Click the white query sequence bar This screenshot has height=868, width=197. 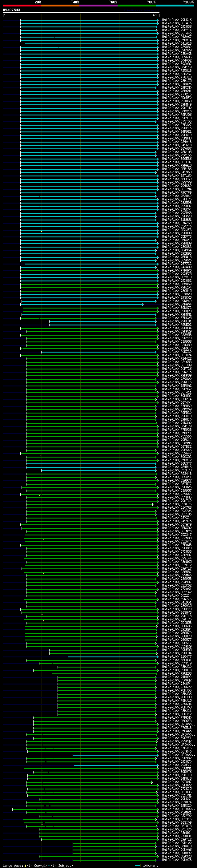click(x=81, y=13)
